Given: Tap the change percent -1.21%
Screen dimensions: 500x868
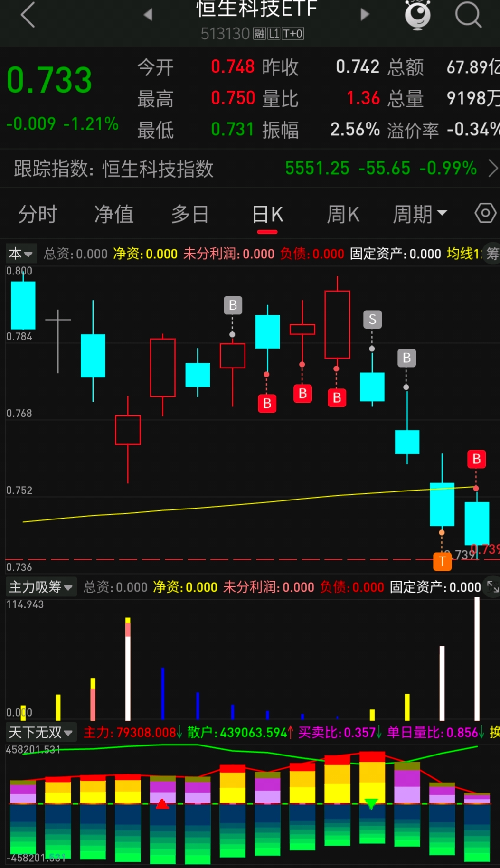Looking at the screenshot, I should click(91, 124).
